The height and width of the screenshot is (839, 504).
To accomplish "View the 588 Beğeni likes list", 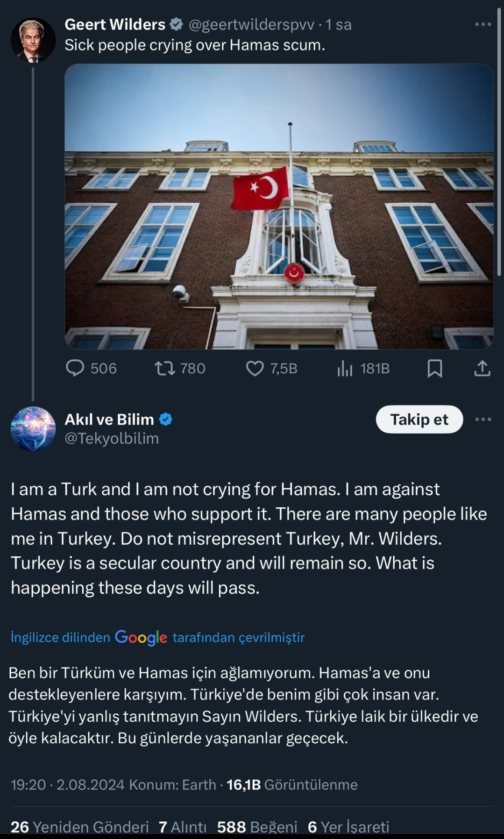I will pos(257,827).
